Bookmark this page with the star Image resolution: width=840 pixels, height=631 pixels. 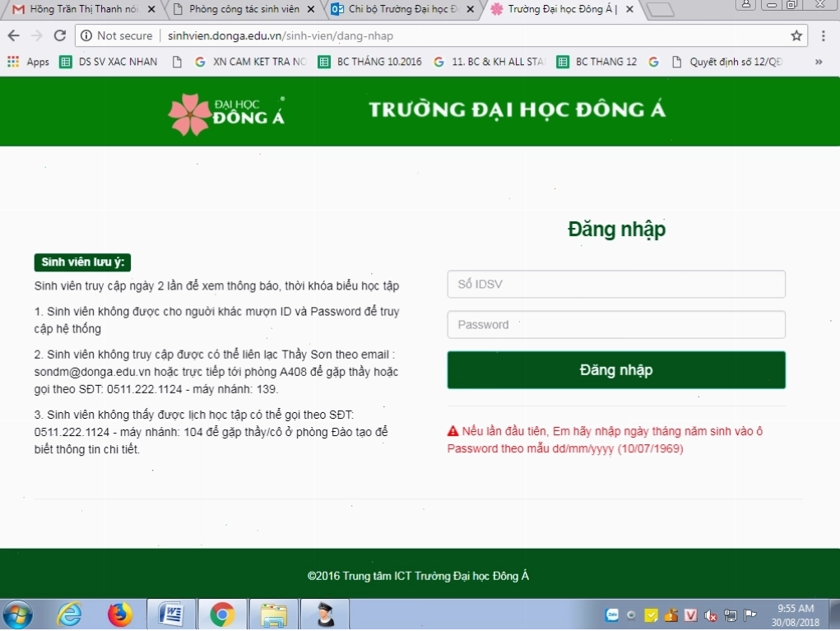point(796,36)
